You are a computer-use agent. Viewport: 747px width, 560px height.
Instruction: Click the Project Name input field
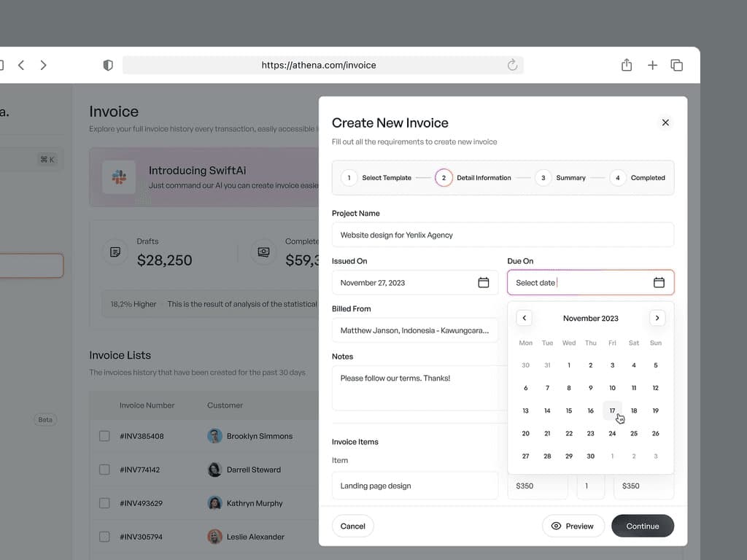(x=503, y=235)
